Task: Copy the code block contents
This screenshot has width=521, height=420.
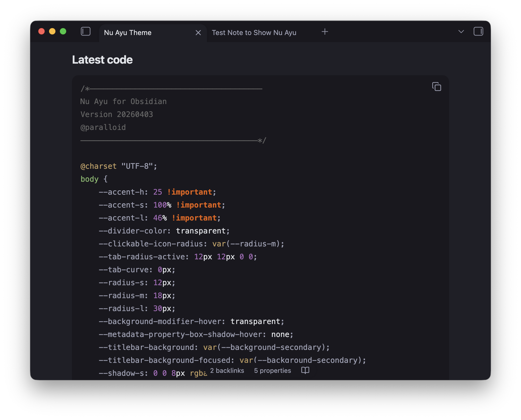Action: click(436, 87)
